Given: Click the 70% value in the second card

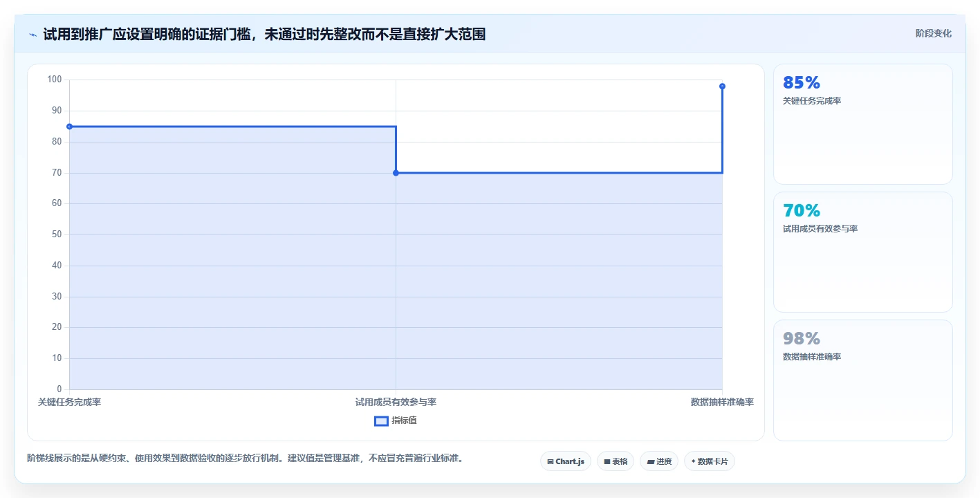Looking at the screenshot, I should tap(802, 210).
